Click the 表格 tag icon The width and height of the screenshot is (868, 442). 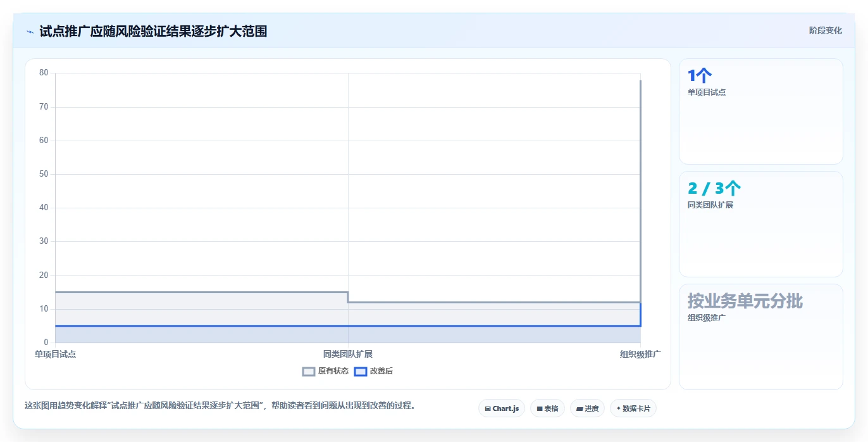coord(540,409)
